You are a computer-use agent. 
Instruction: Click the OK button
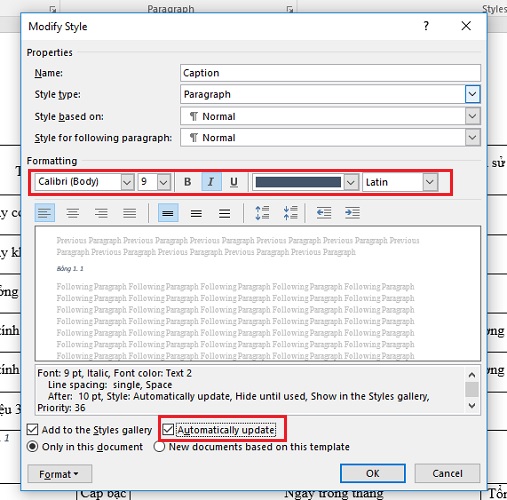pos(373,473)
